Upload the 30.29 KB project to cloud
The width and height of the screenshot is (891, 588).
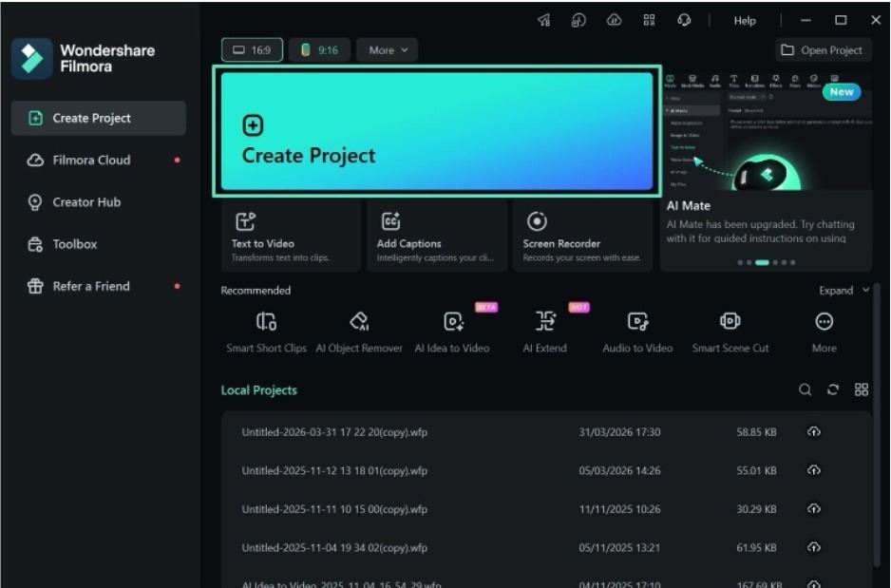pos(814,509)
